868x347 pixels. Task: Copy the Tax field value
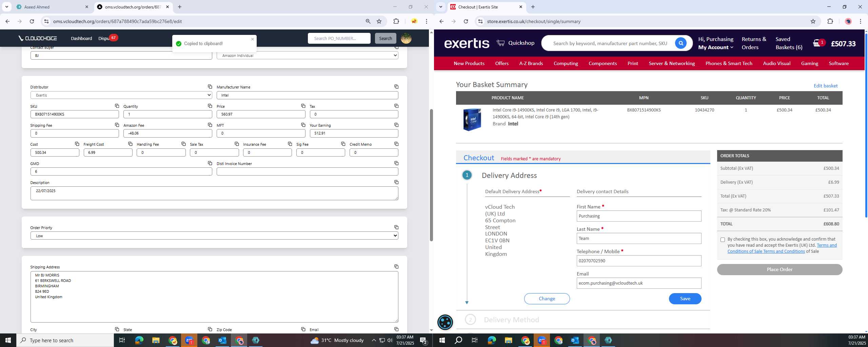tap(396, 106)
